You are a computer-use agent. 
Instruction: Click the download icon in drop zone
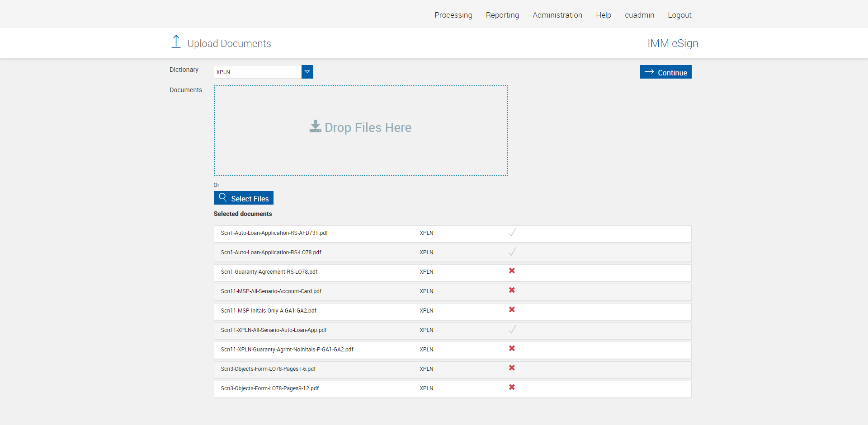tap(315, 126)
